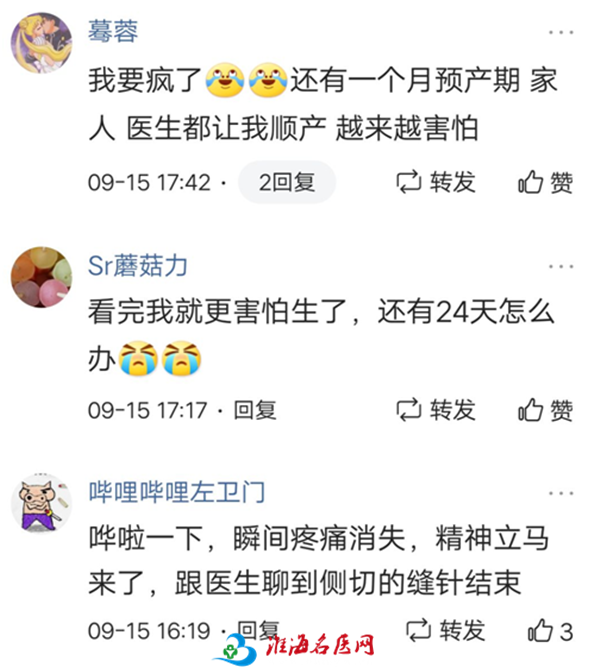The height and width of the screenshot is (667, 600).
Task: Reply to Sr蘑菇力's comment via 回复
Action: 255,410
